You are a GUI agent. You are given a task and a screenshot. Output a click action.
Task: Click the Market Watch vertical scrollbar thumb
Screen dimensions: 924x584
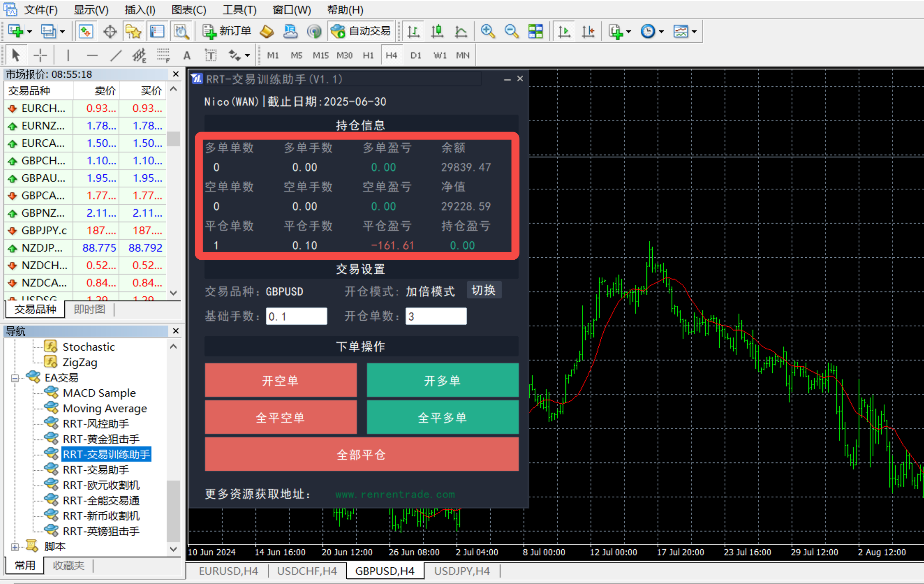pos(174,139)
